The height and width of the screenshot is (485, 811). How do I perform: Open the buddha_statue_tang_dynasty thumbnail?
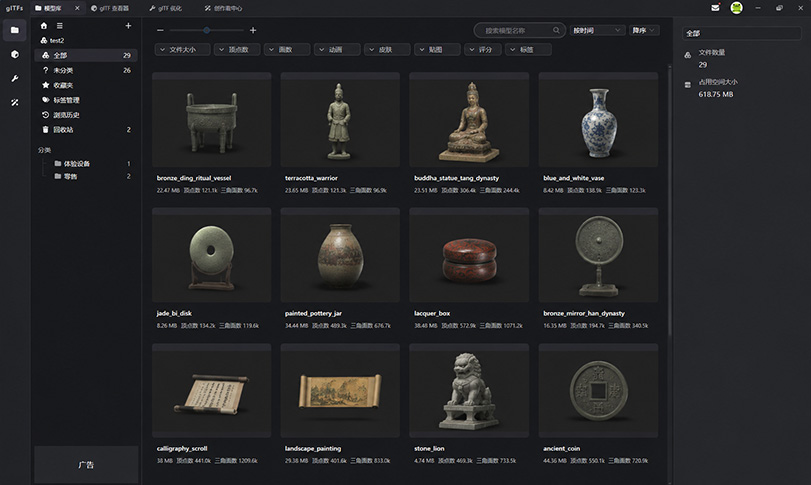[x=469, y=119]
